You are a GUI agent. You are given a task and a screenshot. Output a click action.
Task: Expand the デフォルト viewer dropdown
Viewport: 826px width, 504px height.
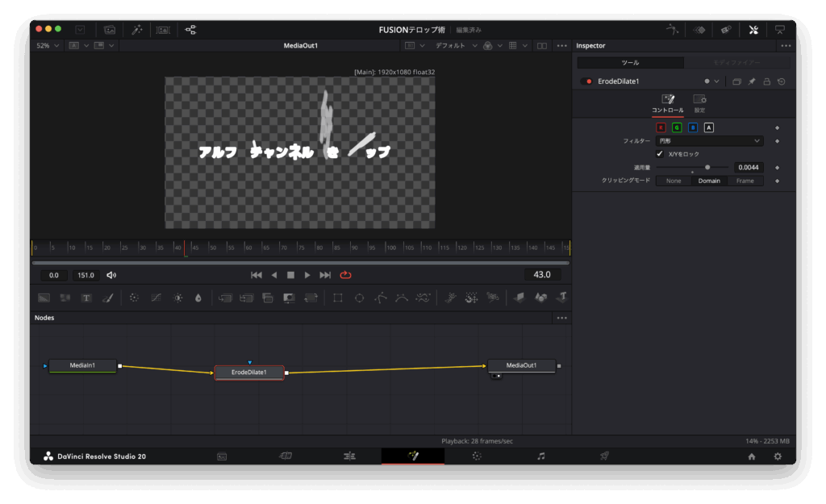point(456,46)
